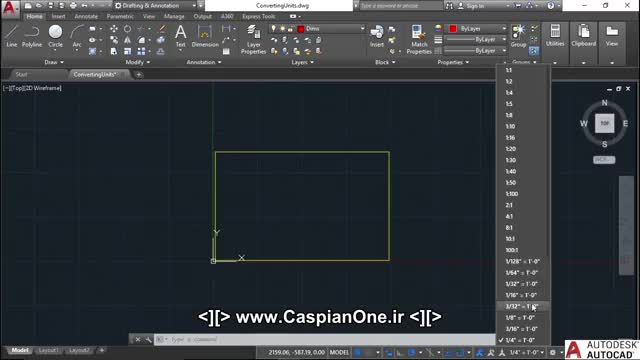Select the Polyline tool
Image resolution: width=640 pixels, height=360 pixels.
coord(32,36)
